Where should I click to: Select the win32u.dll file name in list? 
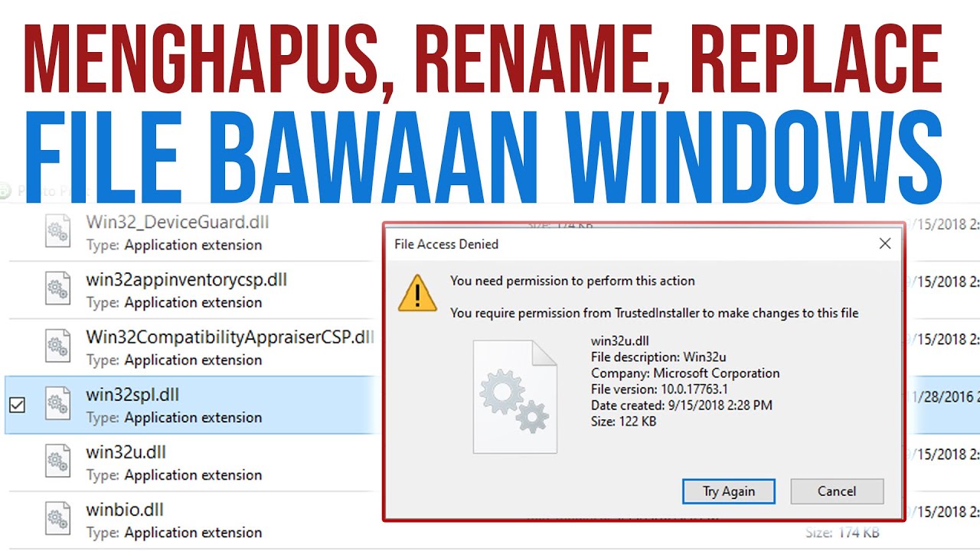point(126,452)
